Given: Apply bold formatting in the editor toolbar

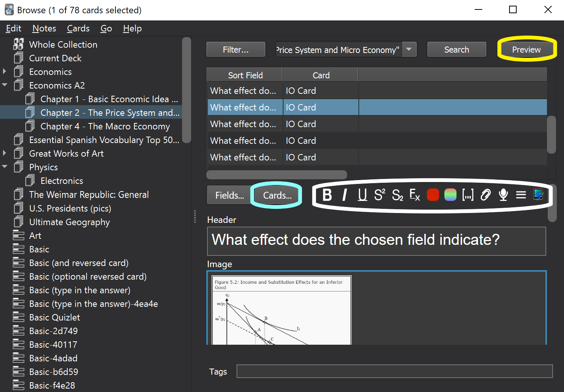Looking at the screenshot, I should click(x=327, y=195).
